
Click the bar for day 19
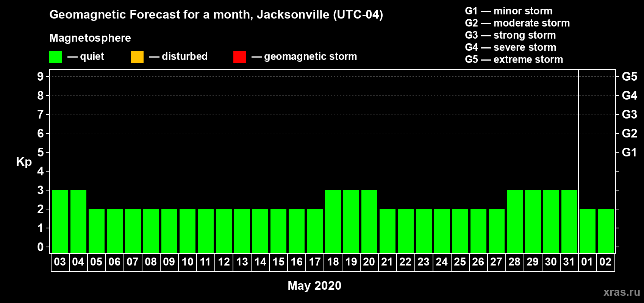click(351, 221)
